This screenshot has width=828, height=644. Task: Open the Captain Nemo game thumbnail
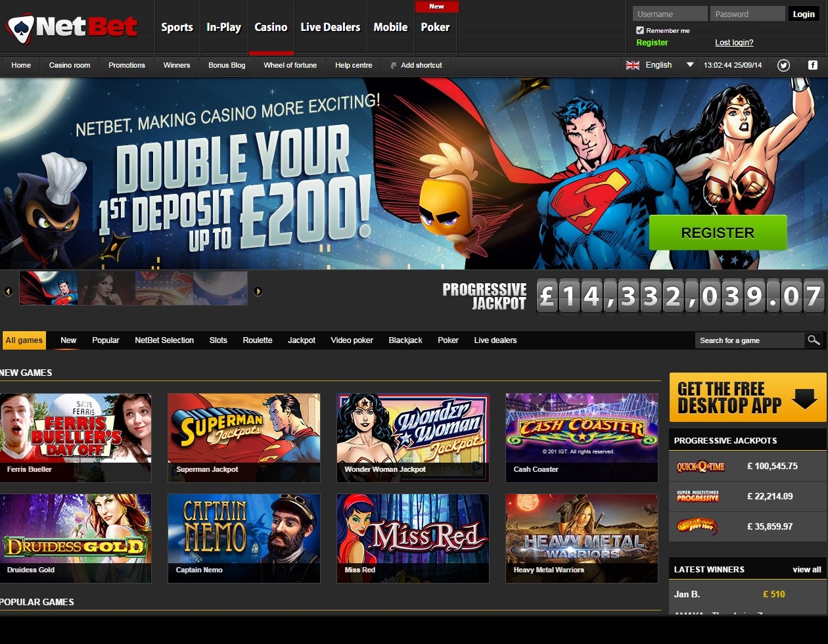(244, 538)
